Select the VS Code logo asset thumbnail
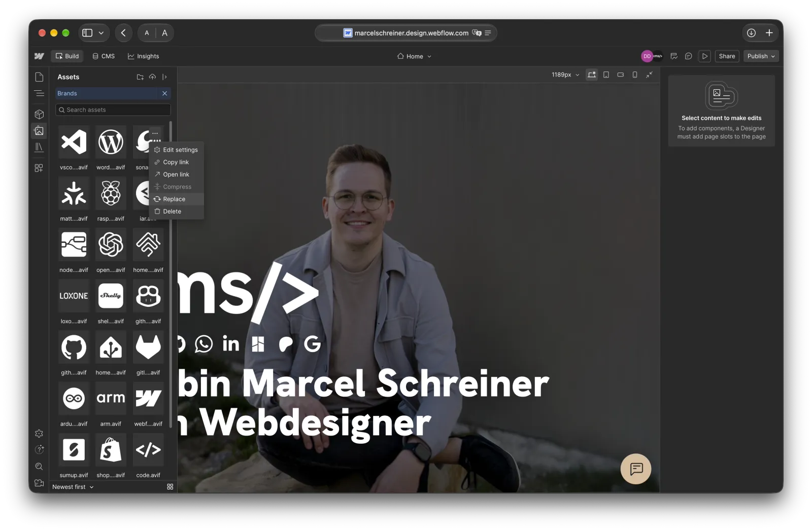 click(x=74, y=141)
